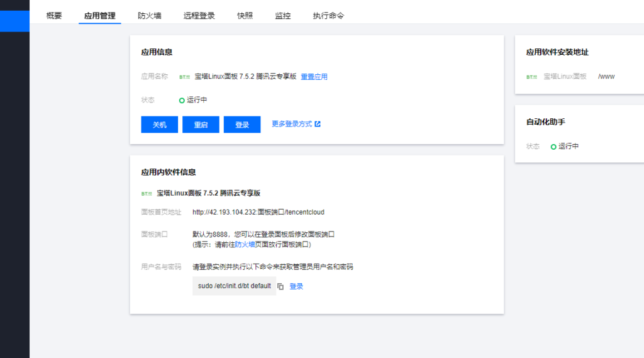
Task: Click the 防火墙 link in the port hint
Action: (x=245, y=244)
